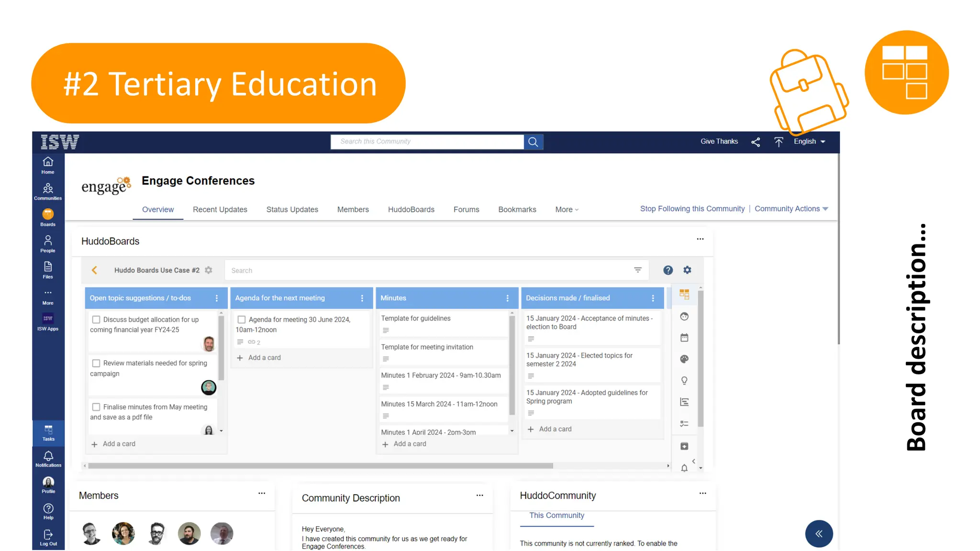Screen dimensions: 980x551
Task: Click Stop Following this Community link
Action: (x=692, y=209)
